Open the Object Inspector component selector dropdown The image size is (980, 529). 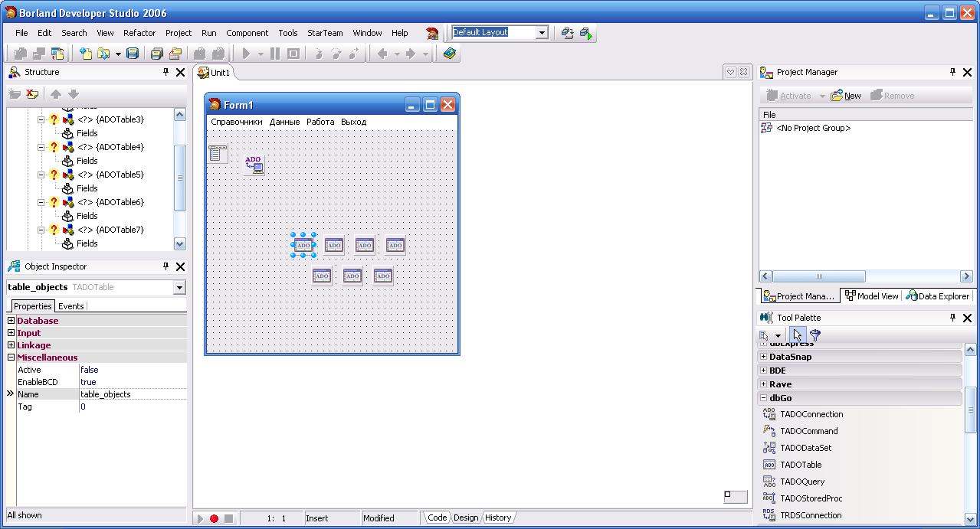pos(179,288)
